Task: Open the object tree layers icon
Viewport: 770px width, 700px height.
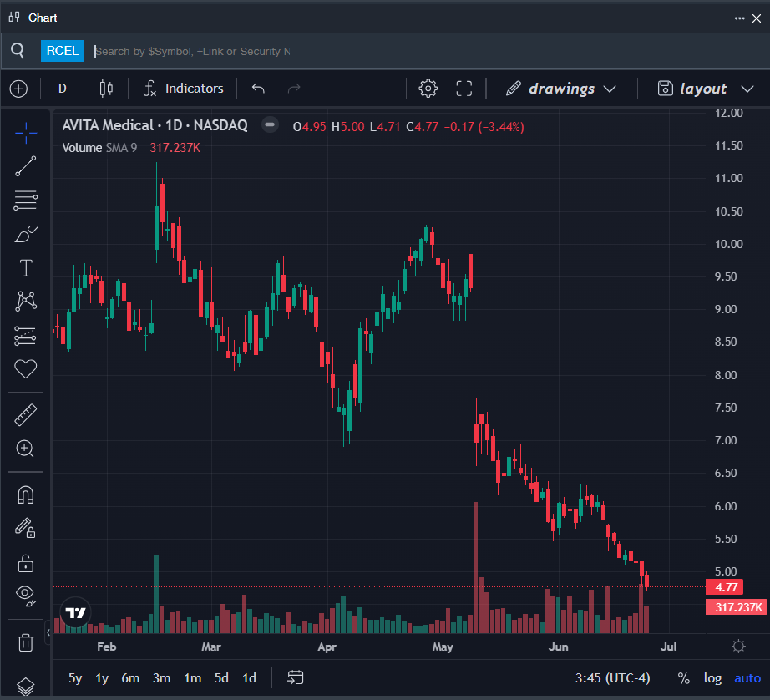Action: [x=26, y=687]
